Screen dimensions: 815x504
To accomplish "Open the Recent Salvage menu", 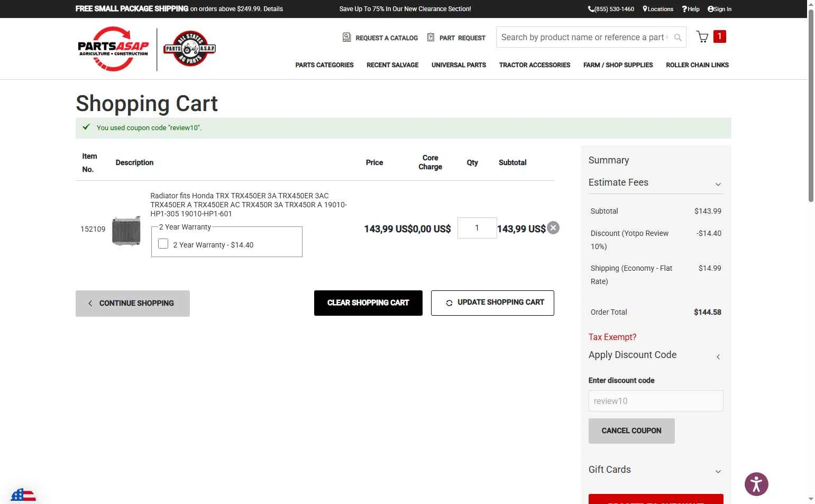I will [x=392, y=65].
